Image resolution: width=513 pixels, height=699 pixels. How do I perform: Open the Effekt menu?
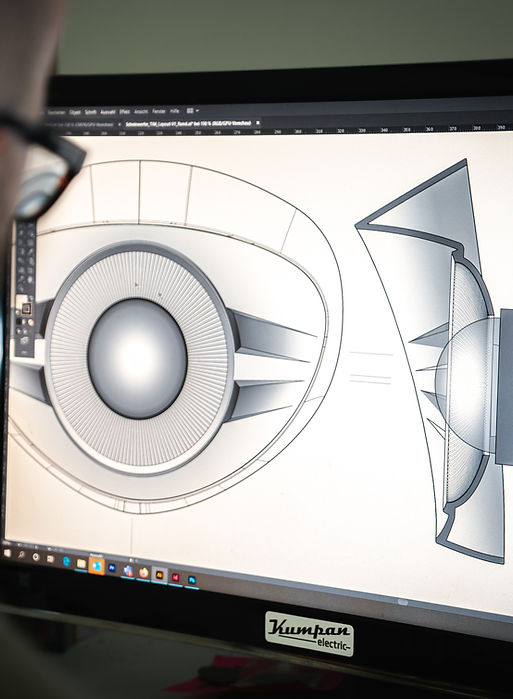124,111
